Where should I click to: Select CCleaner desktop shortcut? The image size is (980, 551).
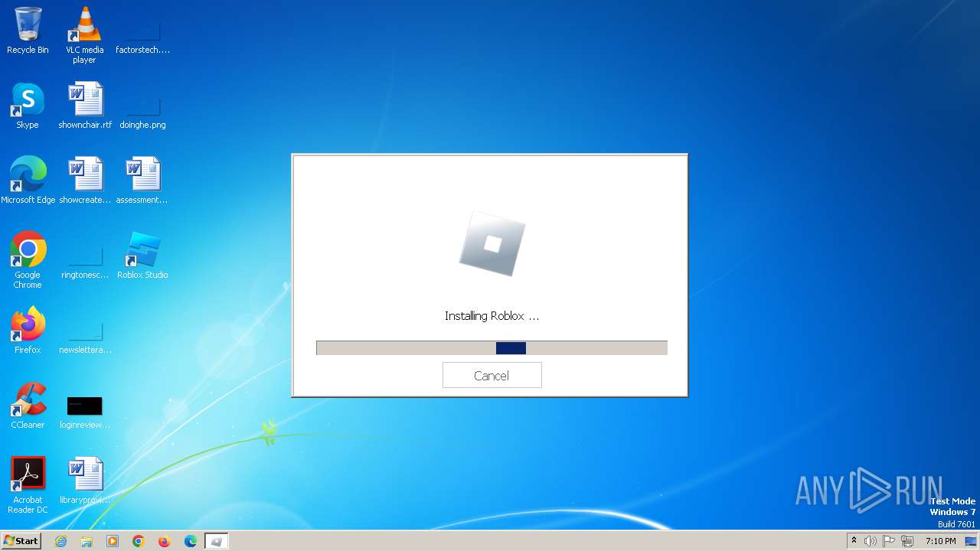[28, 406]
